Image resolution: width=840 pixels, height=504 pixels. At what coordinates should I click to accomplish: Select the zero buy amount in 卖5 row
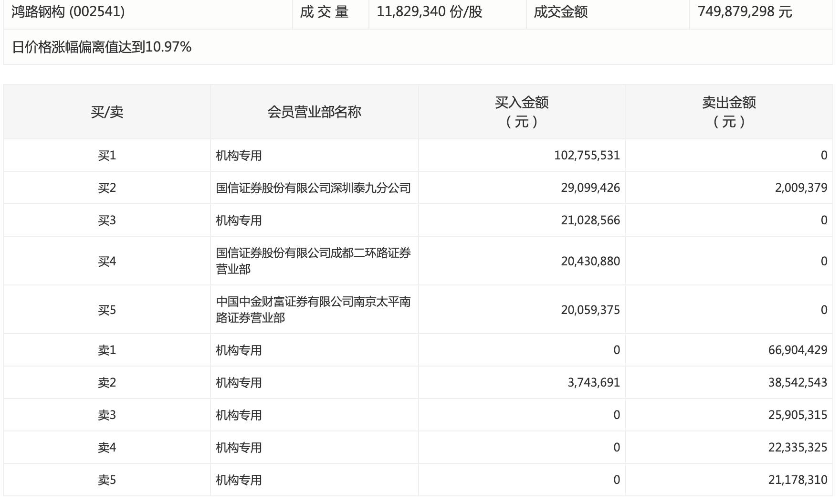click(x=617, y=480)
